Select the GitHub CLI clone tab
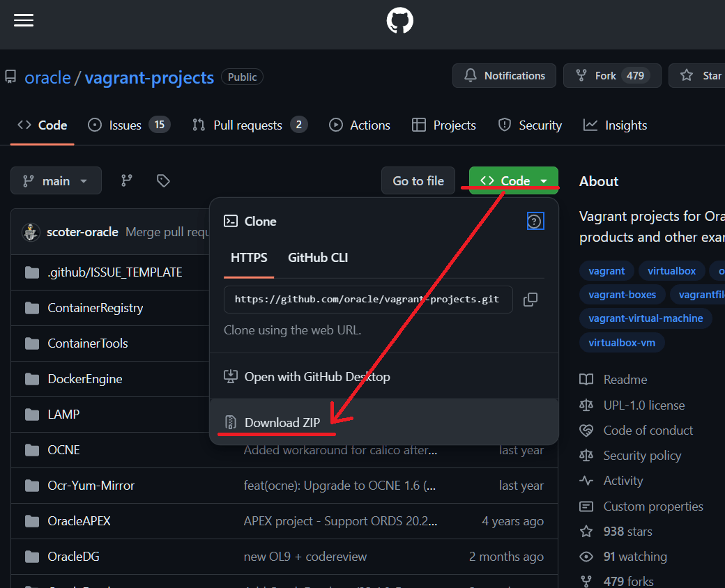This screenshot has height=588, width=725. 318,258
